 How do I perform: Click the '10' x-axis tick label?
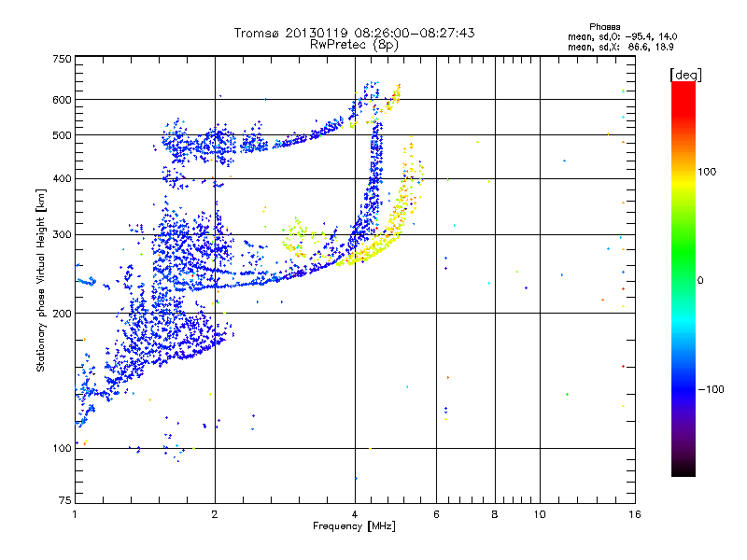(540, 514)
